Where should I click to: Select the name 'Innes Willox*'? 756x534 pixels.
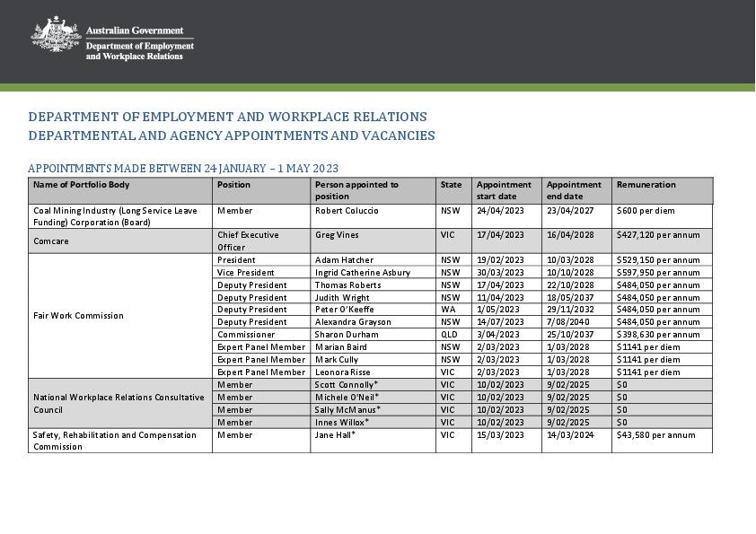pyautogui.click(x=342, y=422)
